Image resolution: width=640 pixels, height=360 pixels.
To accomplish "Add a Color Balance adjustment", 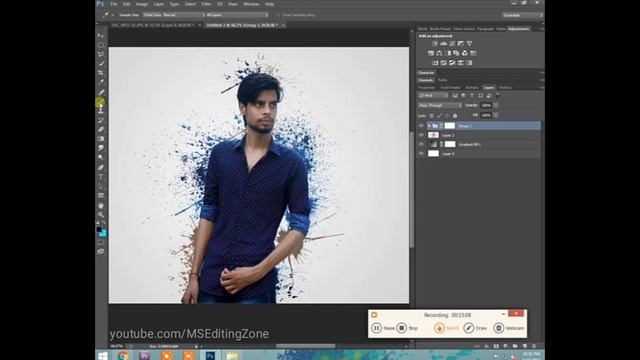I will tap(439, 53).
